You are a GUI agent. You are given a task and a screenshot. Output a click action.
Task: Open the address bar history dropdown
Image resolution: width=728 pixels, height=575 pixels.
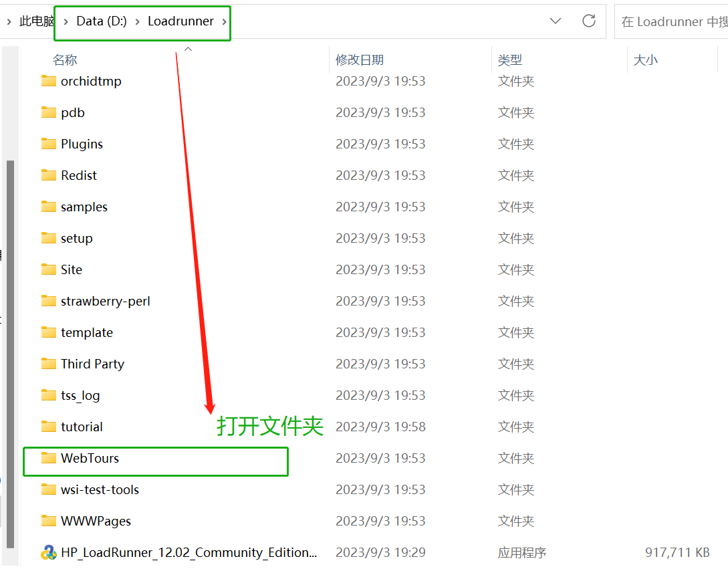pos(556,21)
